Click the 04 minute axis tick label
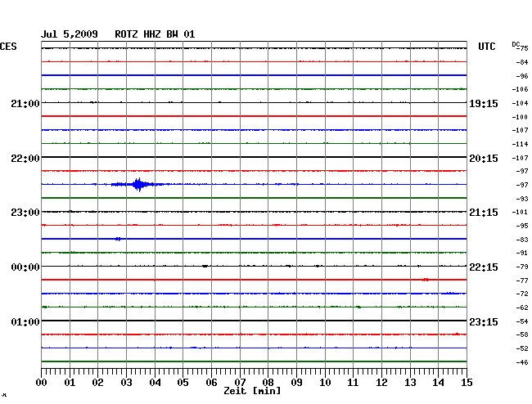 pos(155,383)
